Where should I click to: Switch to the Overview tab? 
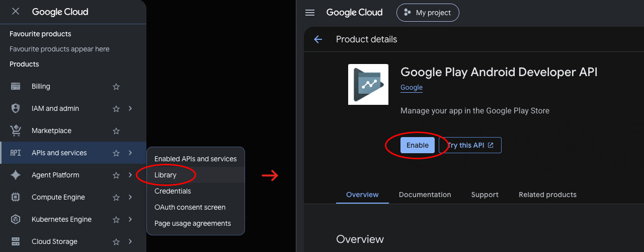click(362, 195)
